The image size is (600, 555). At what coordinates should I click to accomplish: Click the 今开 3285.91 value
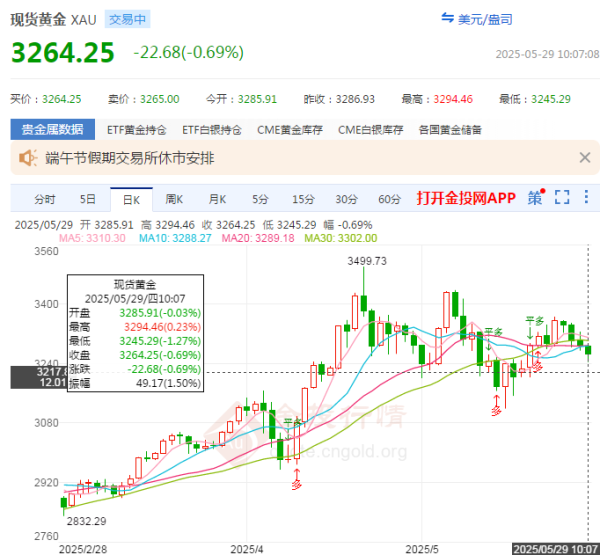pyautogui.click(x=257, y=99)
